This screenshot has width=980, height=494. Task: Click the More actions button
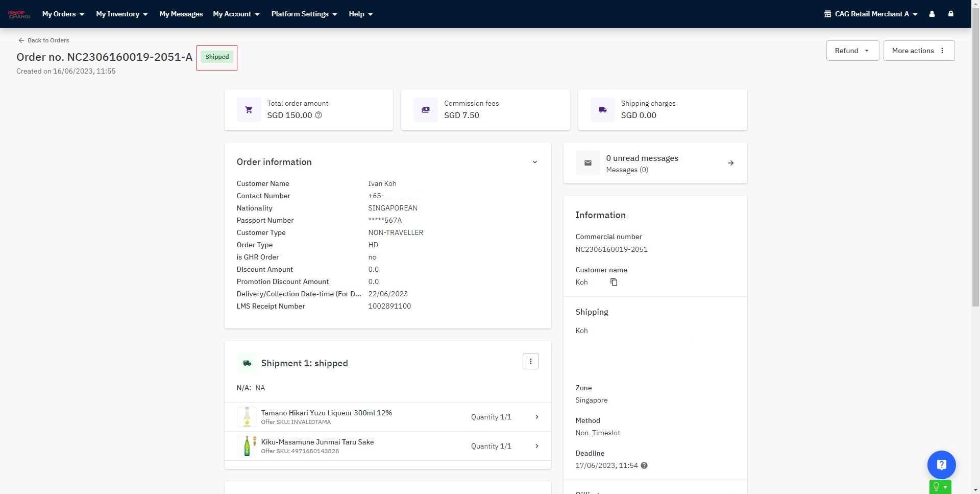[918, 51]
